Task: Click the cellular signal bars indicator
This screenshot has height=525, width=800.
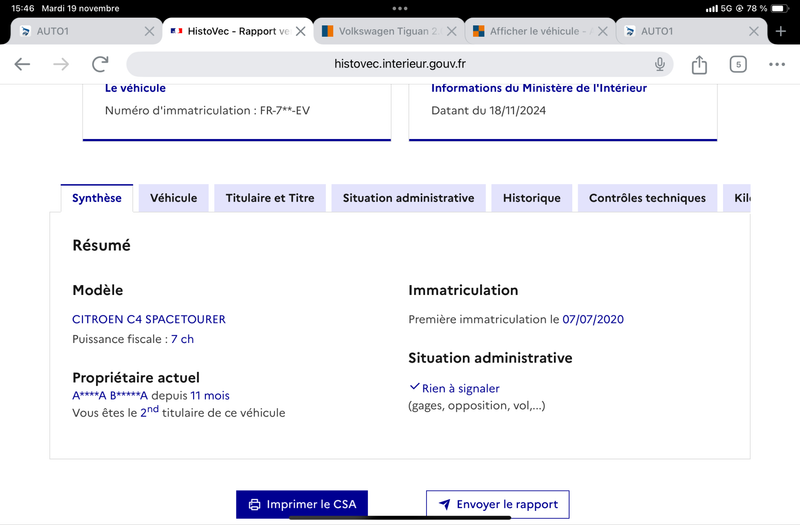Action: pyautogui.click(x=711, y=9)
